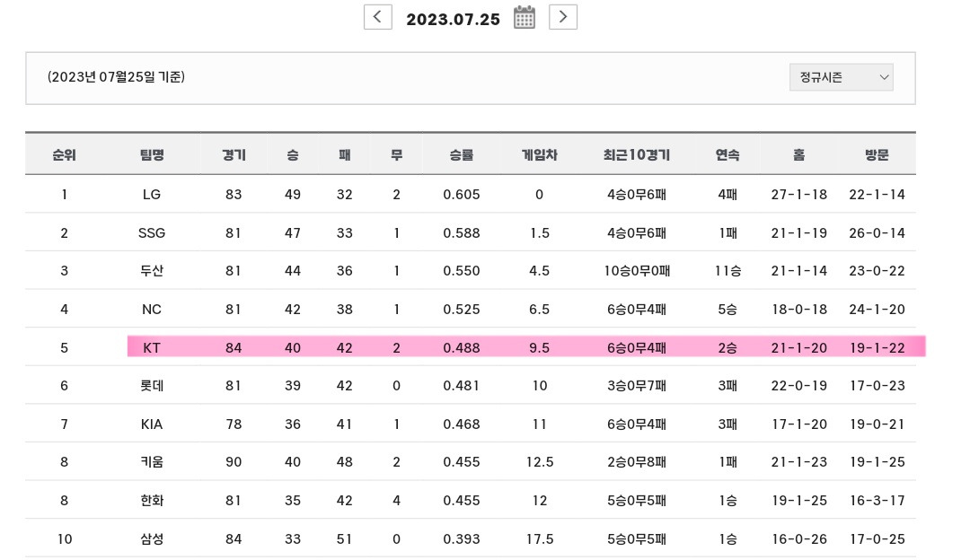Image resolution: width=970 pixels, height=560 pixels.
Task: Click LG home record 27-1-18
Action: click(x=799, y=195)
